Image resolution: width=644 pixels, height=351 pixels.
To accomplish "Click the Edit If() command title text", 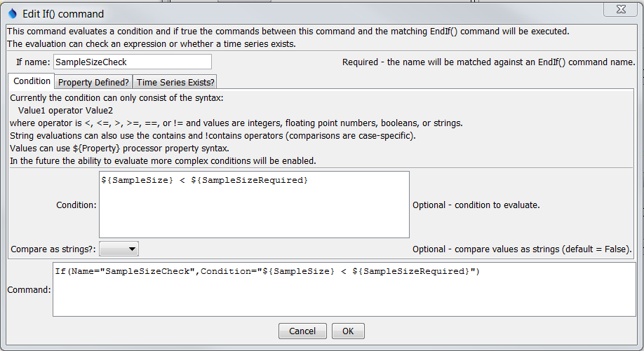I will 63,14.
